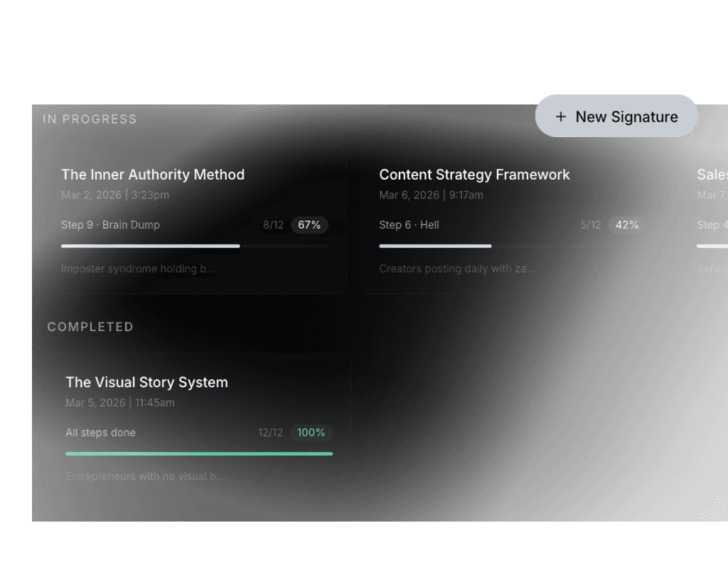Click the green 100% completion badge
728x577 pixels.
click(311, 433)
